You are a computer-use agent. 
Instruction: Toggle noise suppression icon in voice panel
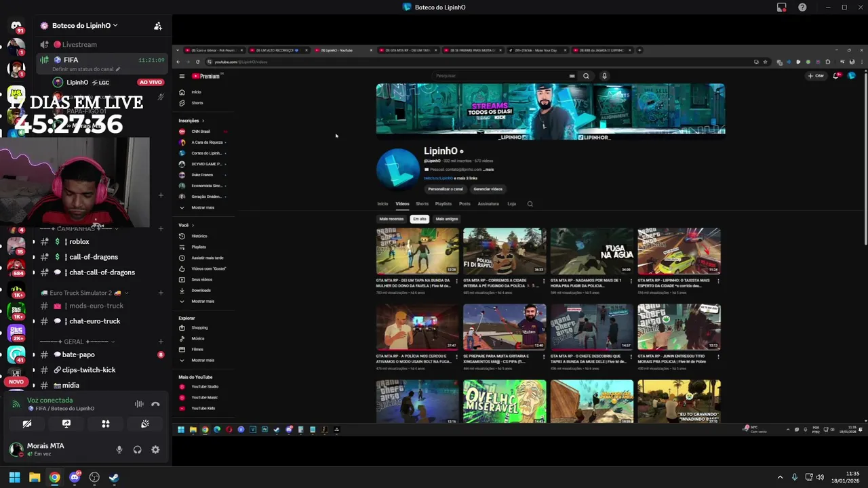tap(139, 404)
